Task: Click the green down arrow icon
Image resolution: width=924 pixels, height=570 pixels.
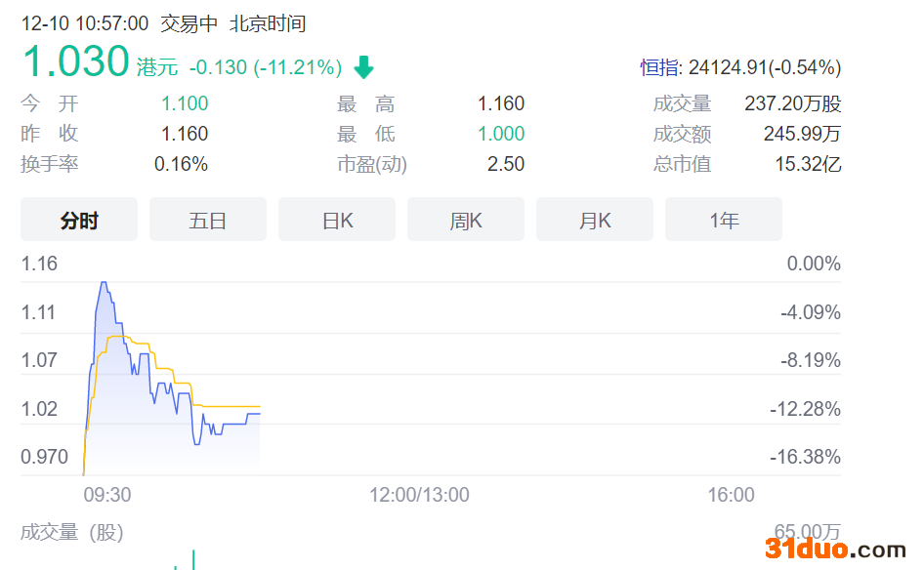Action: pos(363,67)
